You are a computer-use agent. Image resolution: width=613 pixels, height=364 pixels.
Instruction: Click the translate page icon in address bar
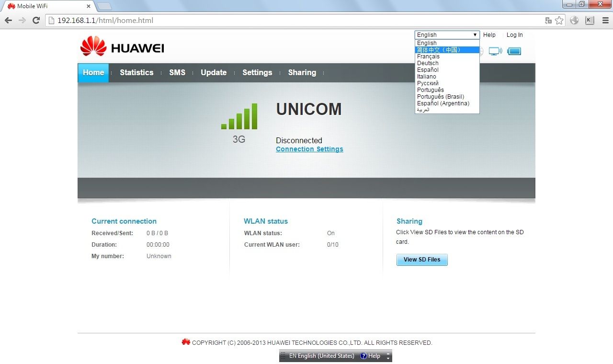[x=548, y=21]
